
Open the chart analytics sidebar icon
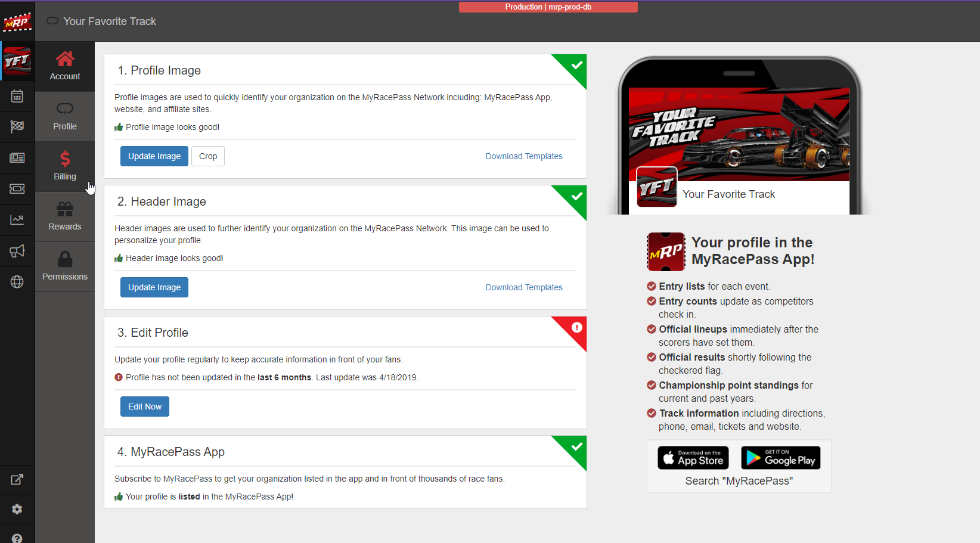[x=17, y=220]
